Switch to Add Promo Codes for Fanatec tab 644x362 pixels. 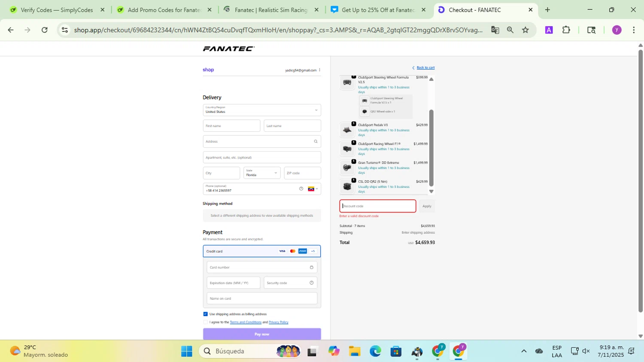pos(164,10)
